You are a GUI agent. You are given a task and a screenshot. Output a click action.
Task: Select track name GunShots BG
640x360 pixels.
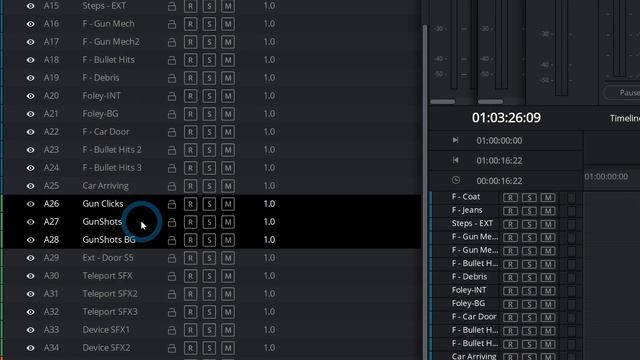click(x=109, y=240)
